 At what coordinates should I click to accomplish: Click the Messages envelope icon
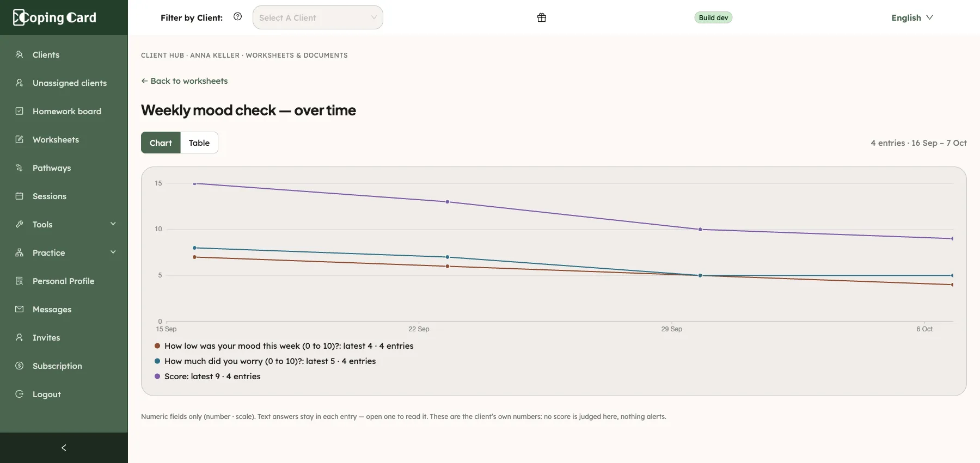click(20, 309)
